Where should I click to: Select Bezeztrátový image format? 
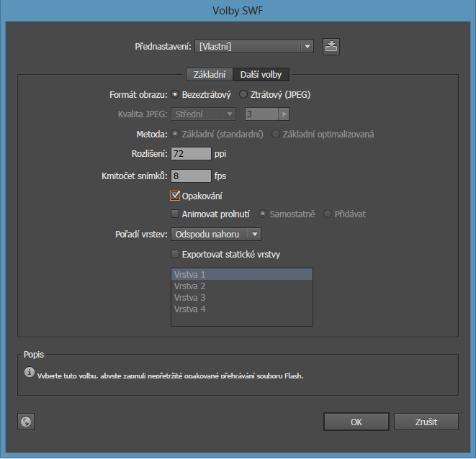[x=175, y=94]
